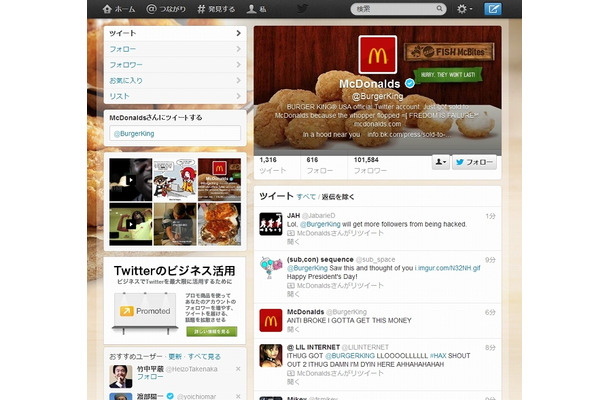This screenshot has width=610, height=400.
Task: Click the magnifier search icon
Action: coord(439,8)
